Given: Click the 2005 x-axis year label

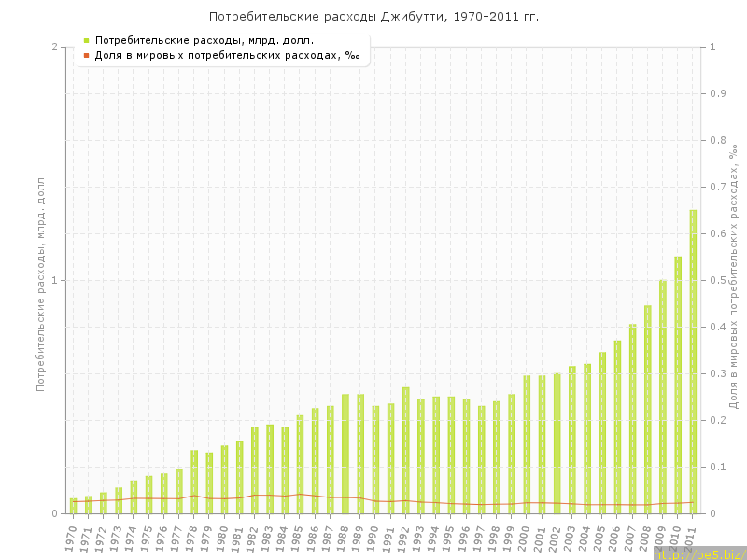Looking at the screenshot, I should 600,539.
